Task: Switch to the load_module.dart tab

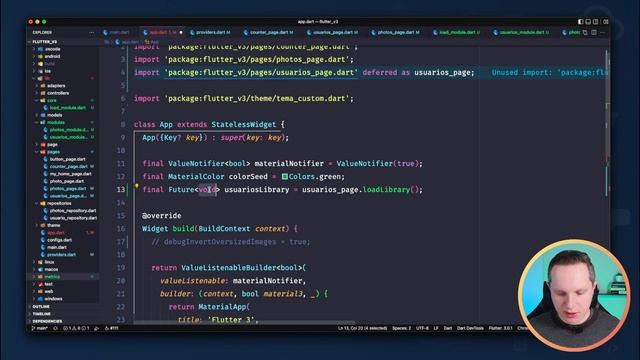Action: click(x=456, y=32)
